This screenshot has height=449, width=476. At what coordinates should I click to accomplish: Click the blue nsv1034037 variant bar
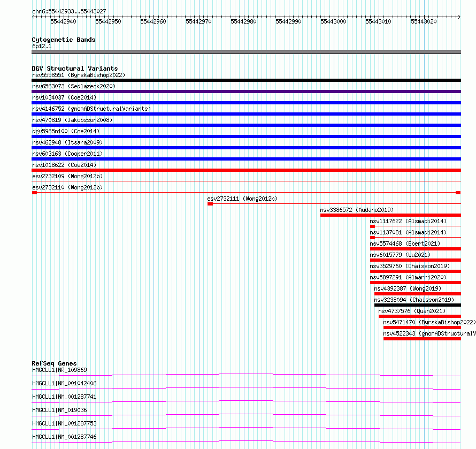pyautogui.click(x=246, y=103)
